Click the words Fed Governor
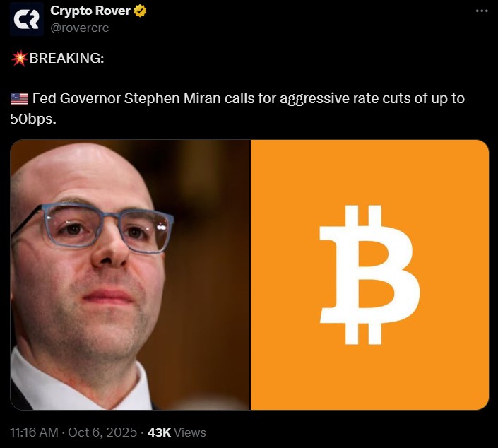Screen dimensions: 498x448 click(76, 98)
